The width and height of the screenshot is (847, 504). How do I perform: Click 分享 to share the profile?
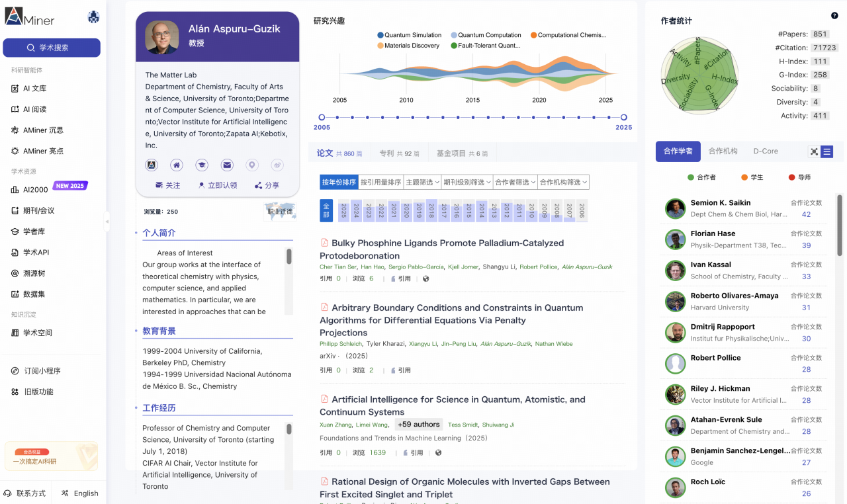coord(267,185)
